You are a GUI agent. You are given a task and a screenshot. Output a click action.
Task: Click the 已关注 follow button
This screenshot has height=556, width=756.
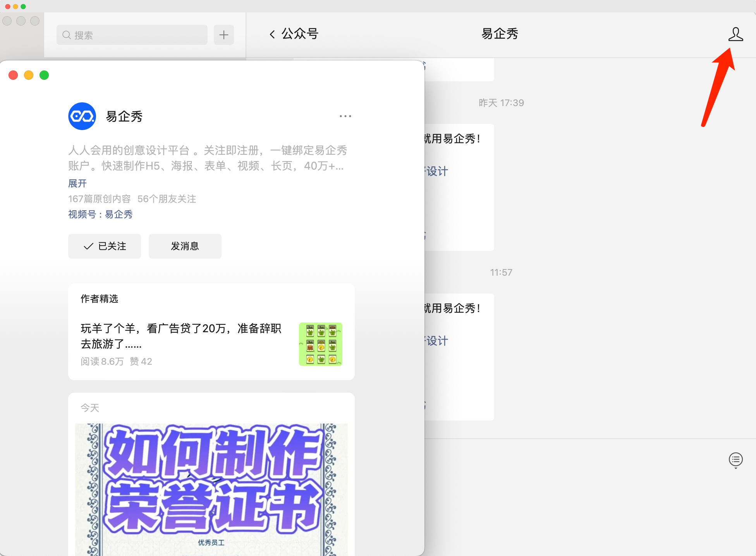105,246
